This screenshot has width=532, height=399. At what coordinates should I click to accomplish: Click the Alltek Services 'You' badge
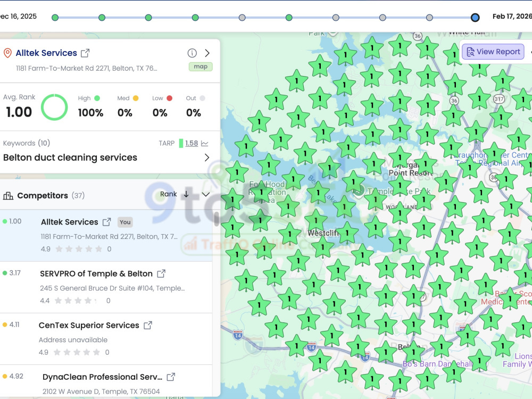(x=125, y=222)
